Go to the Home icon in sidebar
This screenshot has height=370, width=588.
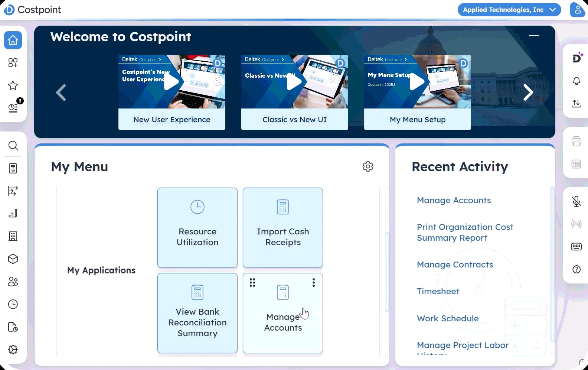tap(13, 40)
